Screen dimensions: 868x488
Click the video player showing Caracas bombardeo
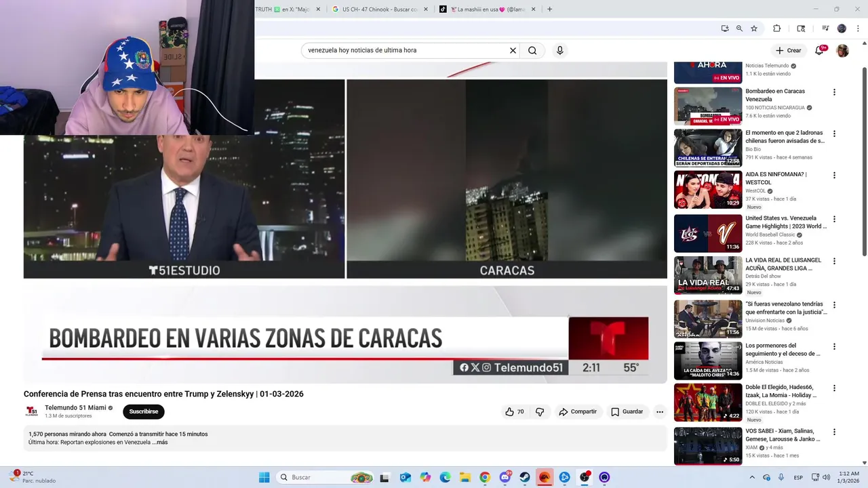(345, 222)
